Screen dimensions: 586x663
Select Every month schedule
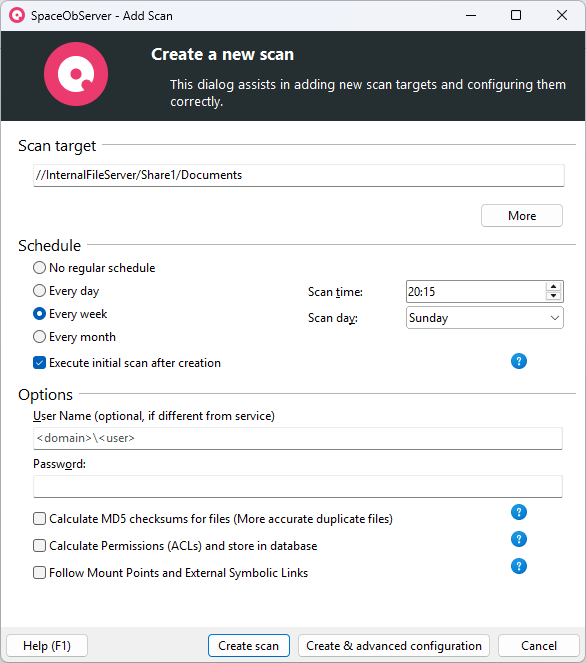(x=39, y=337)
